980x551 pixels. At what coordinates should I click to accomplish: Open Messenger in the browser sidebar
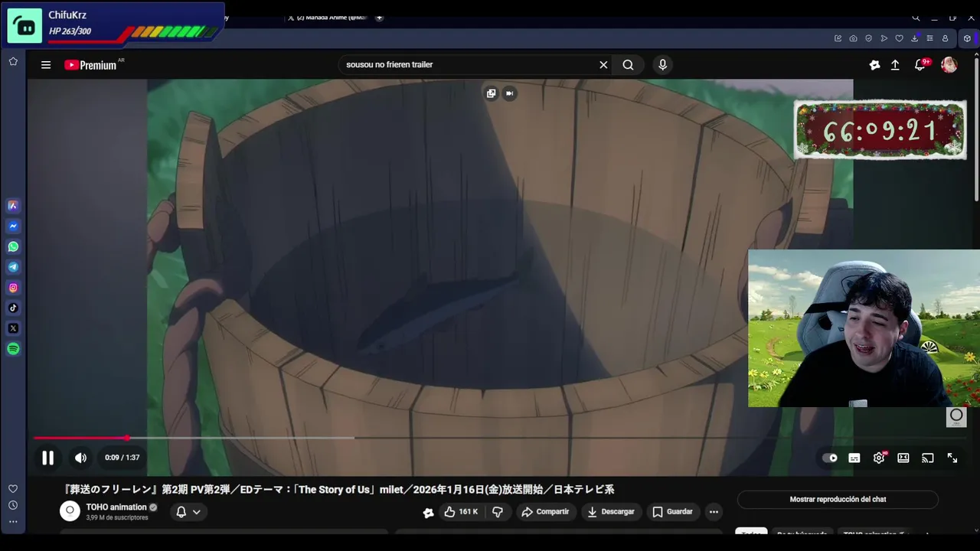tap(13, 226)
